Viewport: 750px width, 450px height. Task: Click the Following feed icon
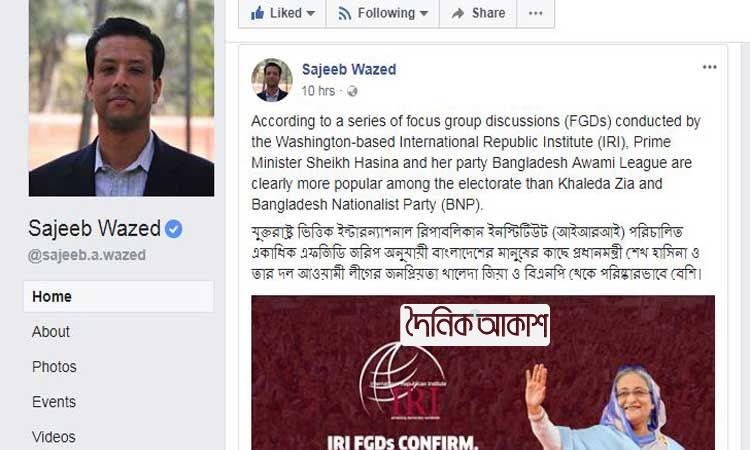pos(344,13)
